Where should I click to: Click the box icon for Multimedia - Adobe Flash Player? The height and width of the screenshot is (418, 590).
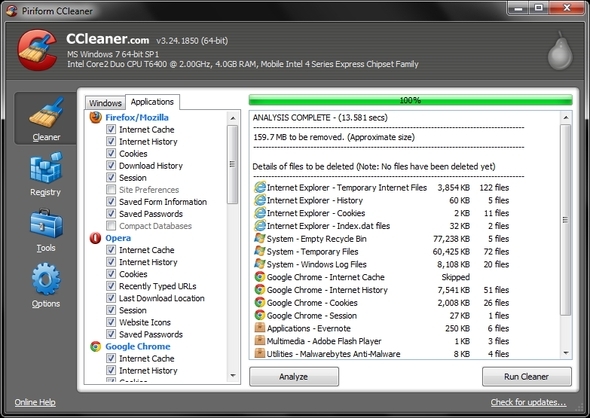pos(260,341)
